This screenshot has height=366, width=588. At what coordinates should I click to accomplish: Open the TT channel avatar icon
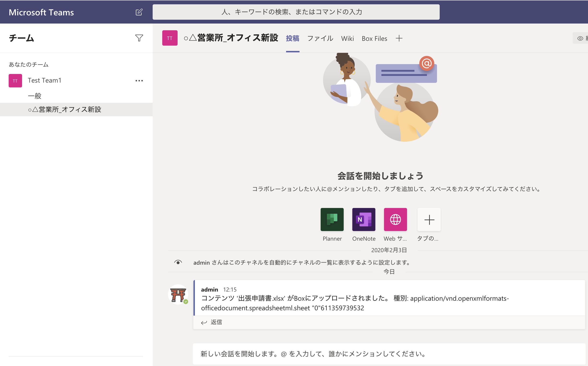pos(169,38)
